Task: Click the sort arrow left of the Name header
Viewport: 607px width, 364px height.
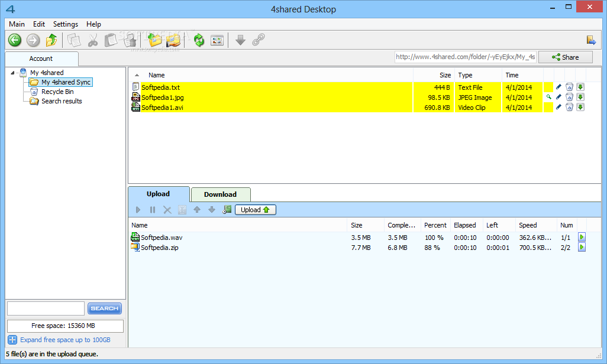Action: click(x=137, y=75)
